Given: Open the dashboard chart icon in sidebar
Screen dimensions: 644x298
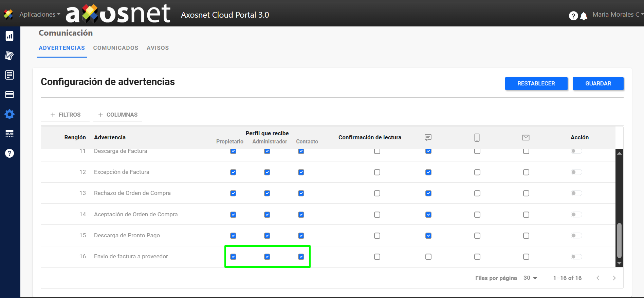Looking at the screenshot, I should tap(10, 36).
